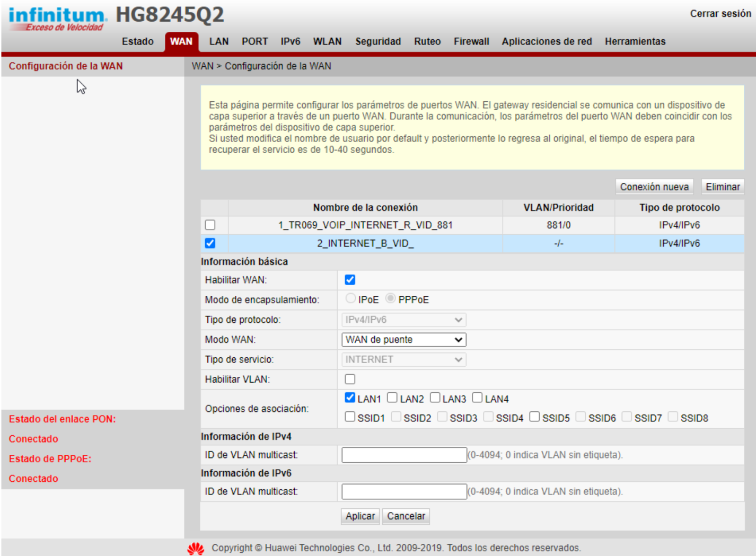Click the IPv4 ID de VLAN multicast field

(403, 455)
